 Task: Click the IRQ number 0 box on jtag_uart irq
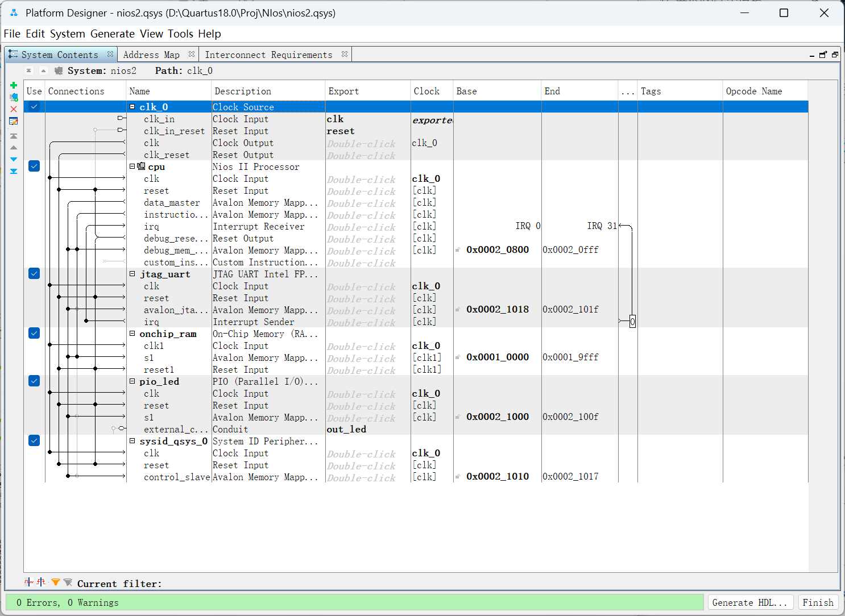[x=632, y=322]
